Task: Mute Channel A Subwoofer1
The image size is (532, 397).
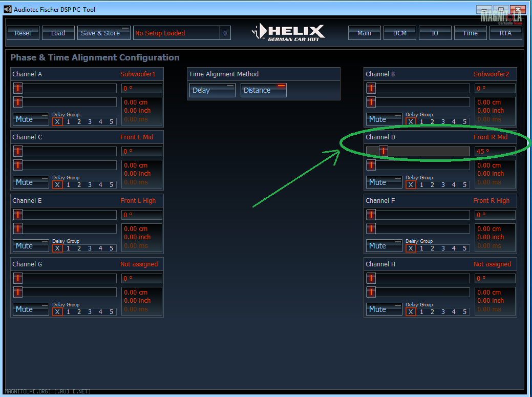Action: click(31, 119)
